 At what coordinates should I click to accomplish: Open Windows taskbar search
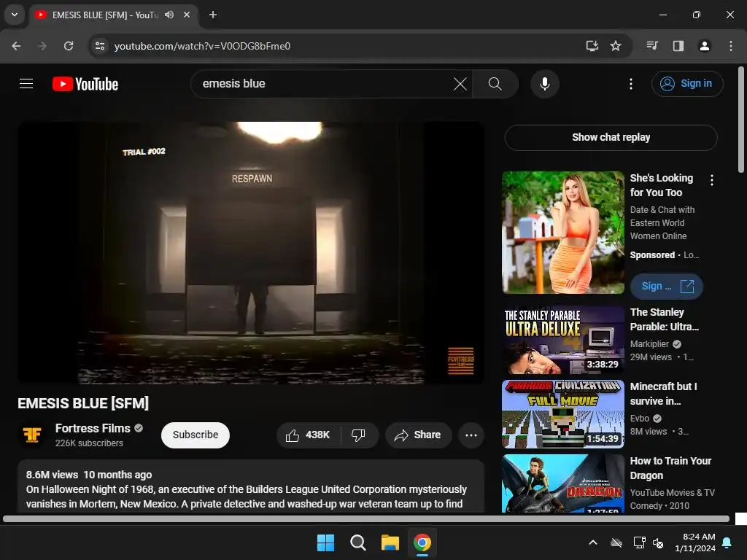point(357,542)
